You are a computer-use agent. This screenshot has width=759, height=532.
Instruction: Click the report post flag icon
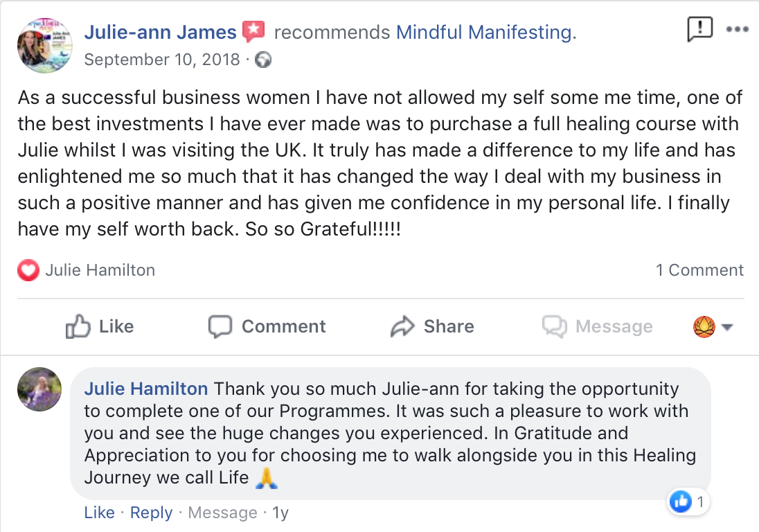(699, 29)
